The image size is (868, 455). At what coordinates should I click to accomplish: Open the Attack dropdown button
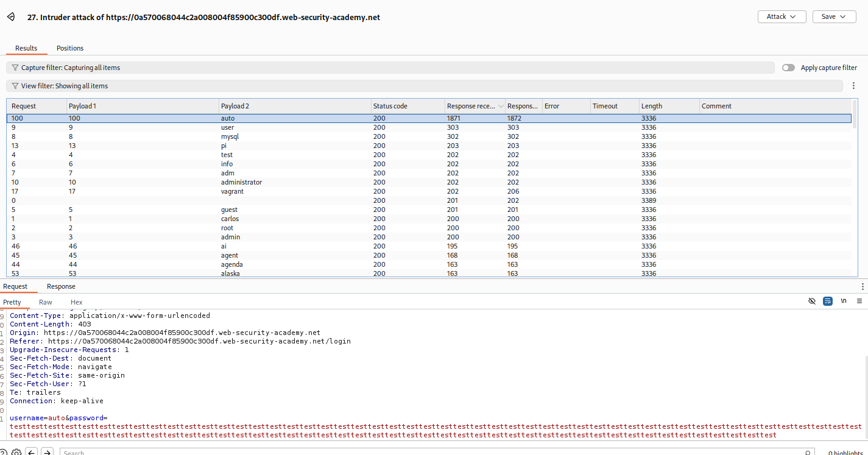782,17
